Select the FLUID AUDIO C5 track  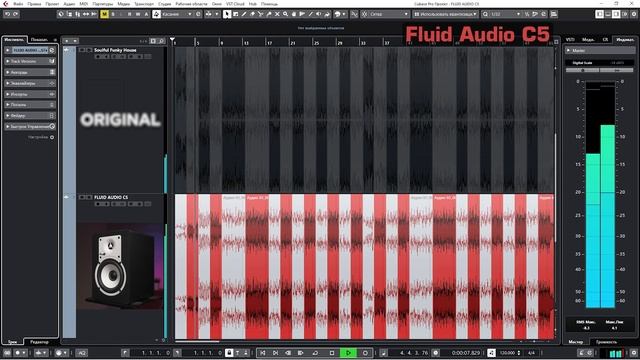click(111, 198)
